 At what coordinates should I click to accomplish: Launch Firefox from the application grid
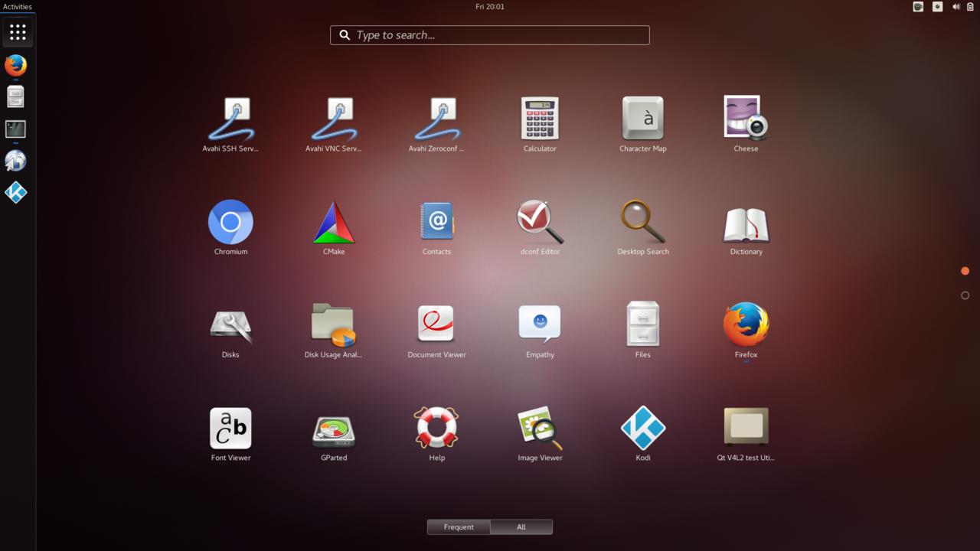point(746,331)
